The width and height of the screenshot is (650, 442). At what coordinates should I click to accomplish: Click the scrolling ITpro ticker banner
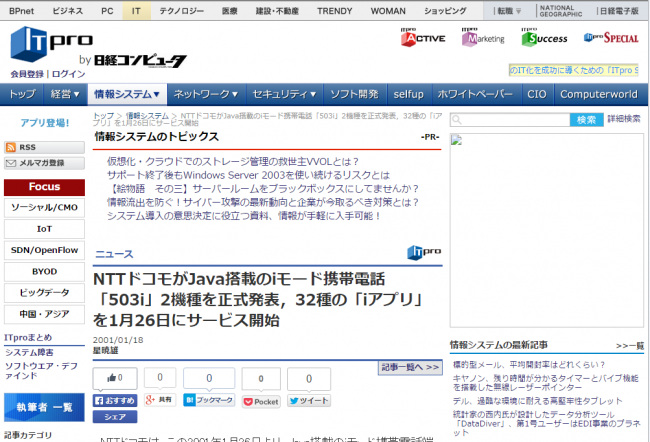pyautogui.click(x=573, y=70)
